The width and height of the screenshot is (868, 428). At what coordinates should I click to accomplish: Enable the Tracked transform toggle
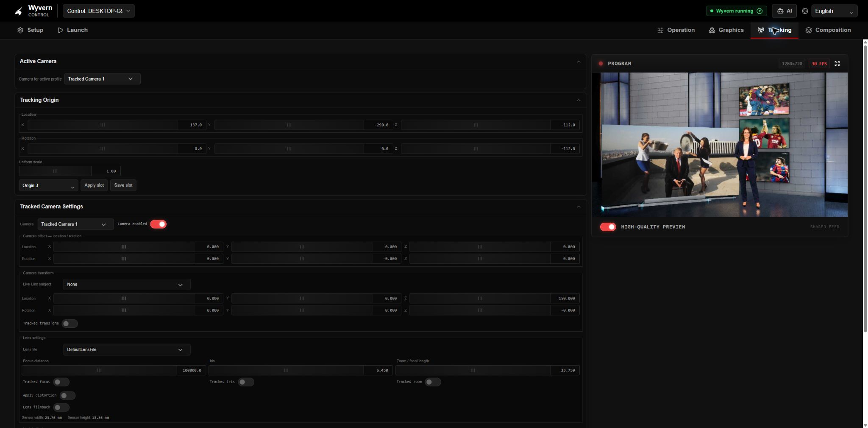point(70,324)
